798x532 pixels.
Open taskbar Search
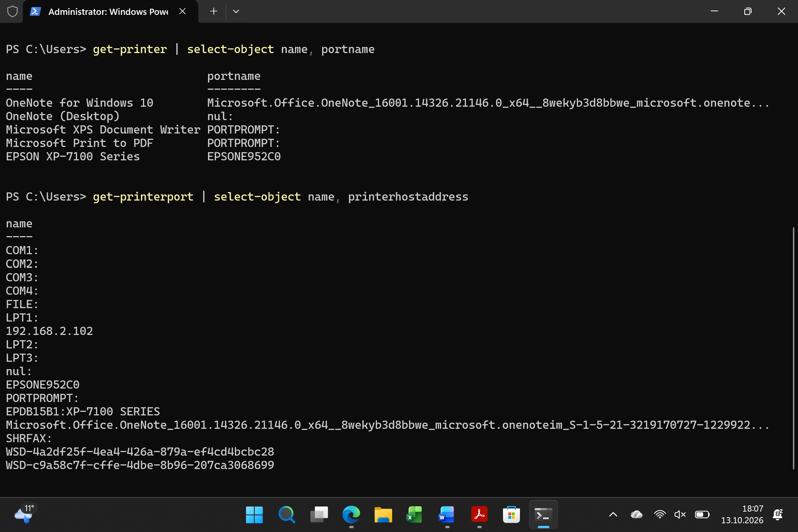(286, 515)
